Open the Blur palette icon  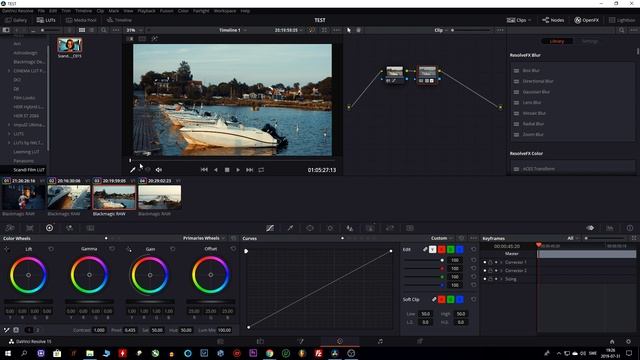tap(350, 228)
